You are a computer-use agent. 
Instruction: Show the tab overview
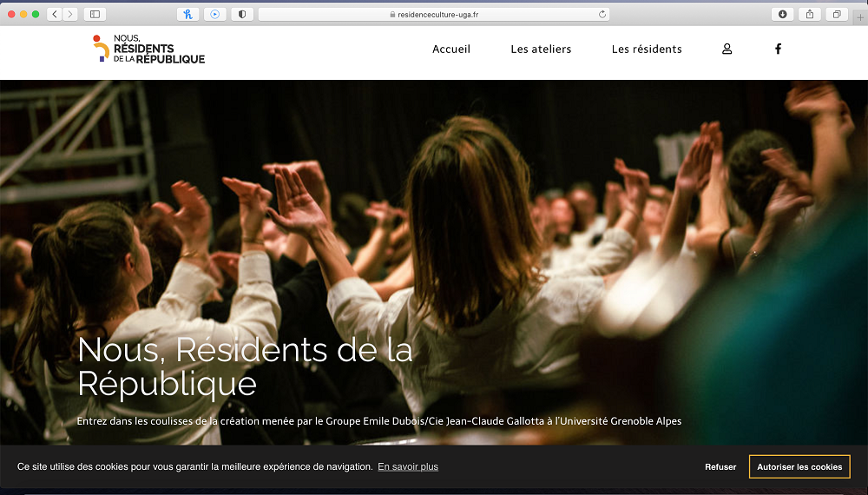(837, 15)
